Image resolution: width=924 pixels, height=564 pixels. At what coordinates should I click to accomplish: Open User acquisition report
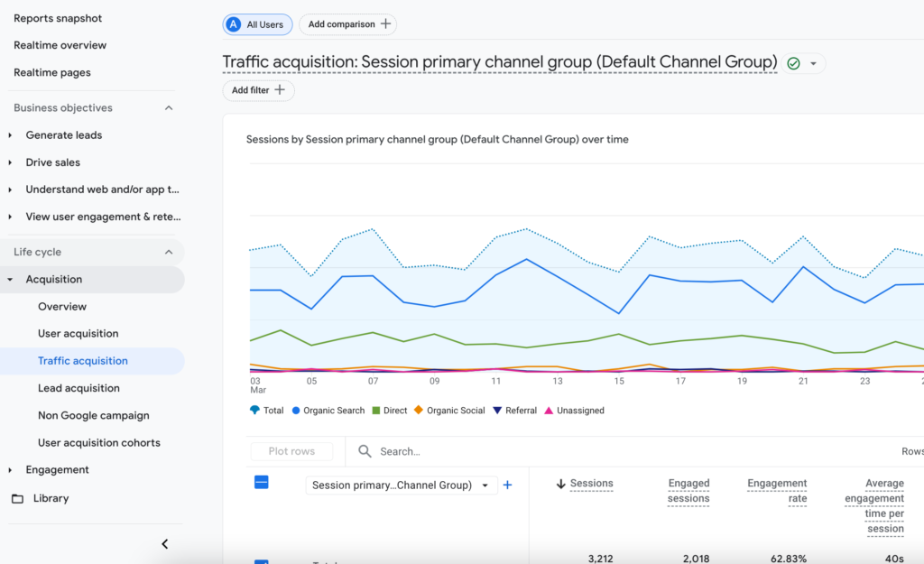(78, 334)
